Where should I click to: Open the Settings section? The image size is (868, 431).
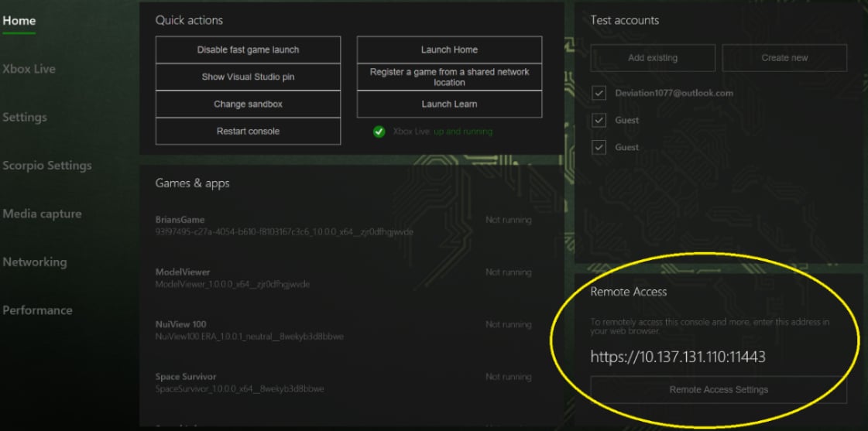(24, 118)
